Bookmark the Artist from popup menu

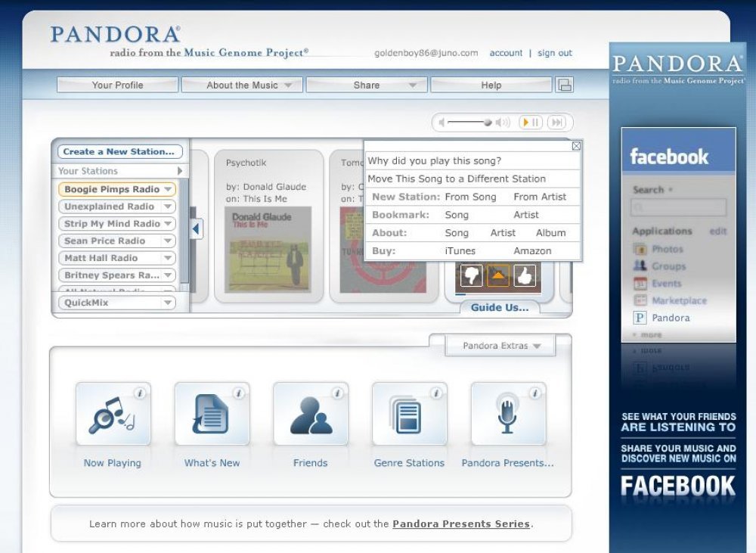point(526,215)
